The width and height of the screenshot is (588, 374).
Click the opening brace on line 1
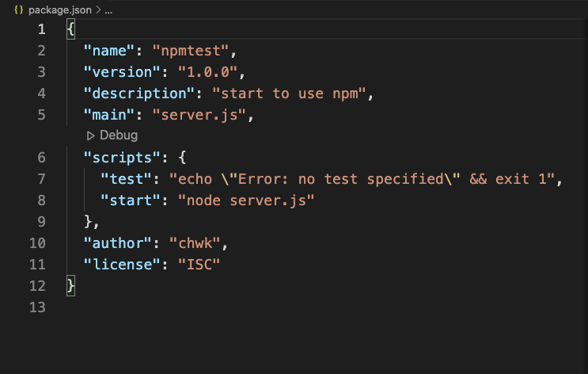[71, 29]
